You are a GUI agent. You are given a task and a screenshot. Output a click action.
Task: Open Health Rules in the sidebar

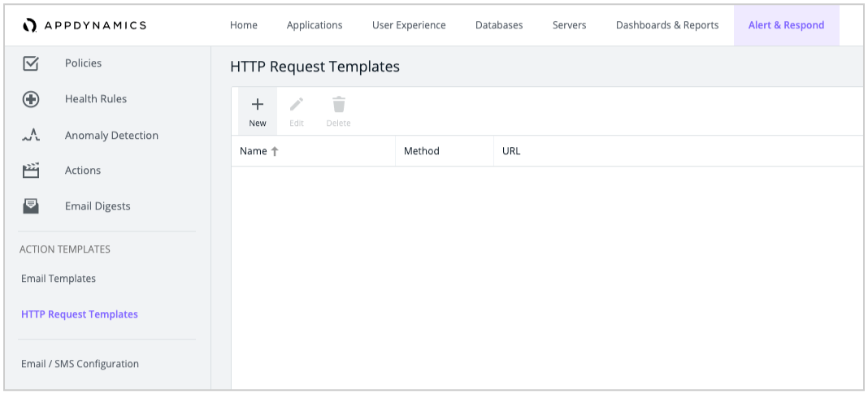coord(96,99)
